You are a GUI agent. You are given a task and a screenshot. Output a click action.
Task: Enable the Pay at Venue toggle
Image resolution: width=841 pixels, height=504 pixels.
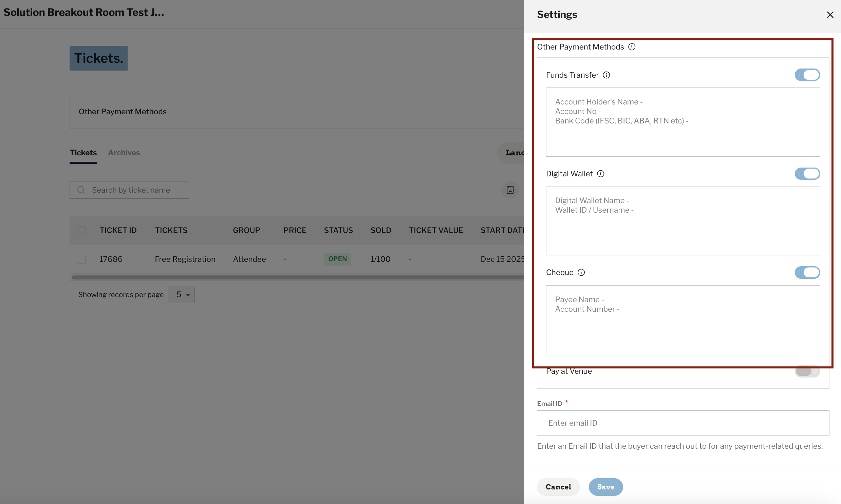pyautogui.click(x=807, y=371)
